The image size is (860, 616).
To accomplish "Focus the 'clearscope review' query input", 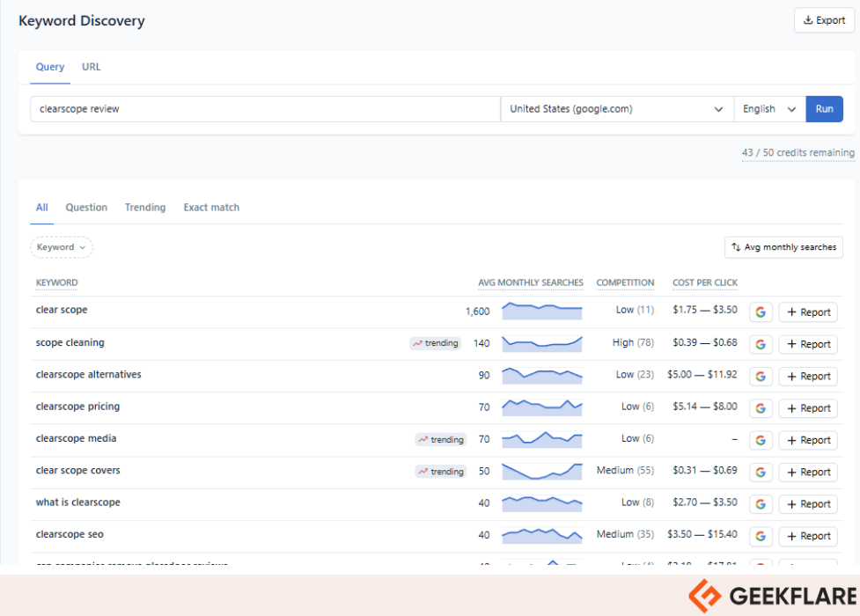I will pos(266,109).
